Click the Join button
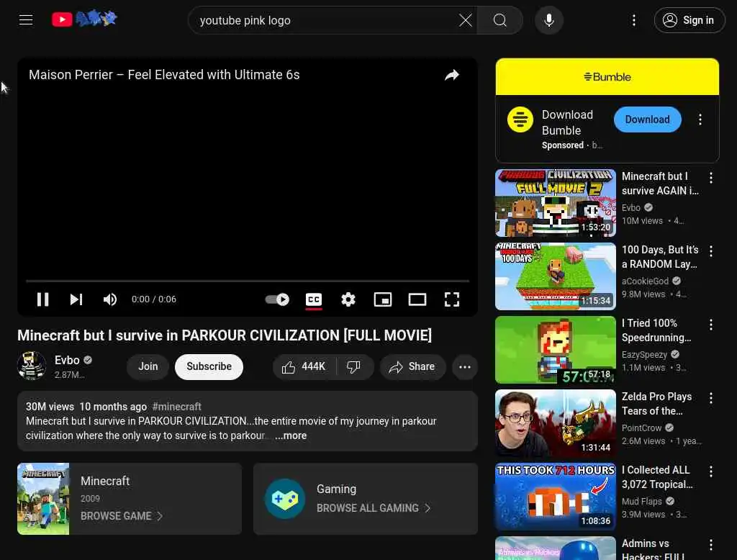Screen dimensions: 737x560 [148, 366]
